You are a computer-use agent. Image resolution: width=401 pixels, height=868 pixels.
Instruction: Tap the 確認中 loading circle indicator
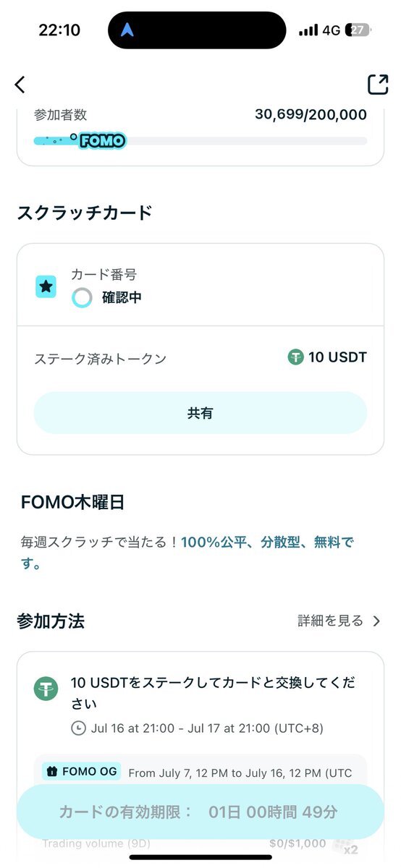[82, 297]
